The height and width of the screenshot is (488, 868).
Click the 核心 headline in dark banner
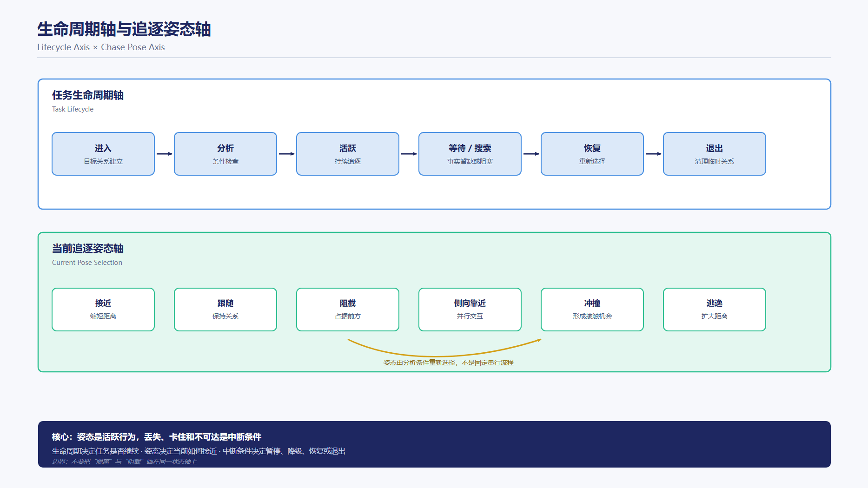pos(157,437)
